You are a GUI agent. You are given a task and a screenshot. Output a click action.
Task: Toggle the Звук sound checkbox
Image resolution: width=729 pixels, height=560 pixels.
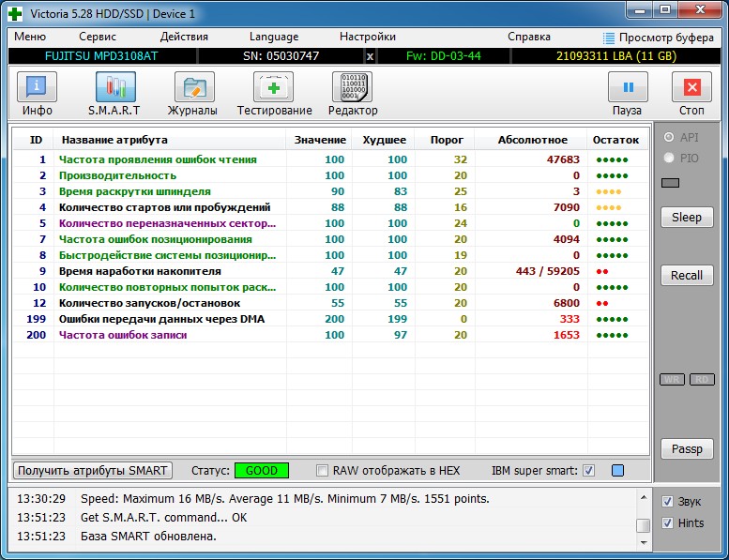[x=667, y=502]
